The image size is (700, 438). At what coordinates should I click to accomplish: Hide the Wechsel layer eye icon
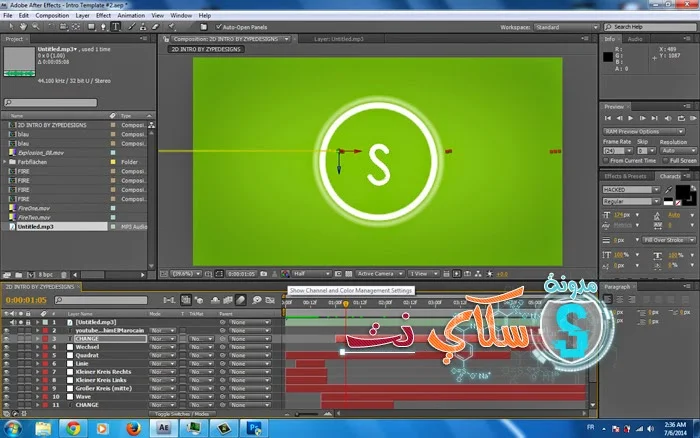tap(6, 347)
